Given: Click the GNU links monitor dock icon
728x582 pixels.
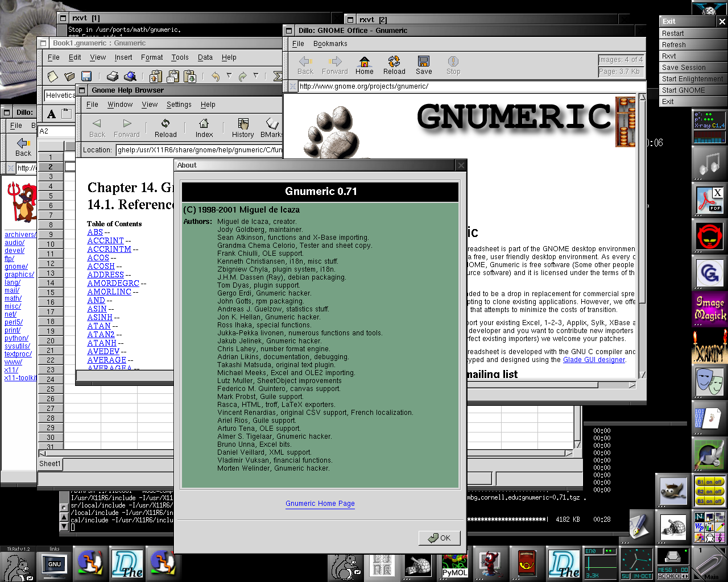Looking at the screenshot, I should 55,565.
